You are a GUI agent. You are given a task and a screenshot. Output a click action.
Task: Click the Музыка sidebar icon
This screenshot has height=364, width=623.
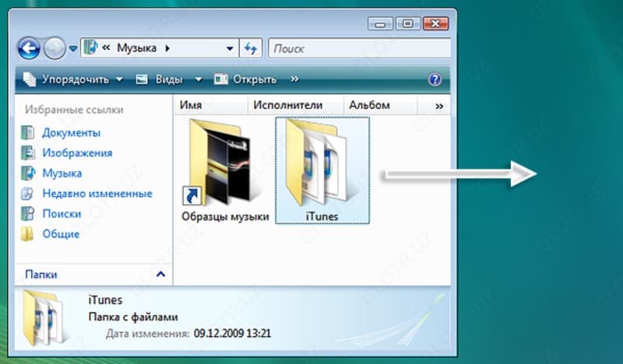click(x=27, y=173)
